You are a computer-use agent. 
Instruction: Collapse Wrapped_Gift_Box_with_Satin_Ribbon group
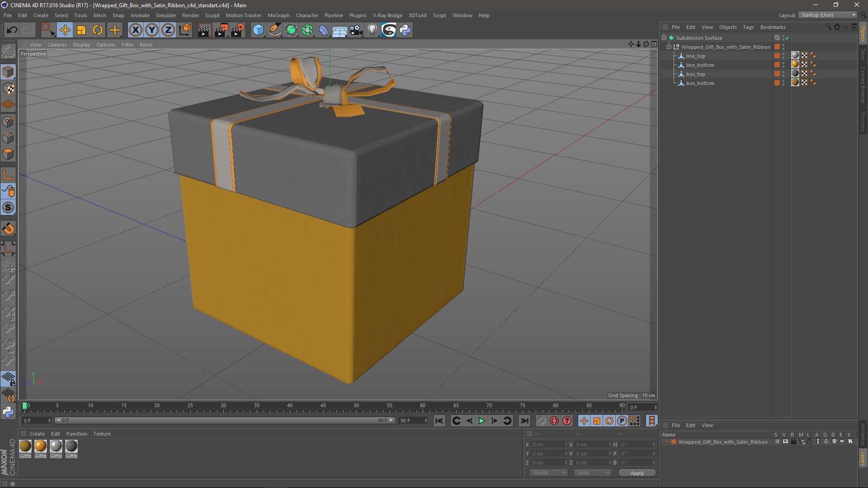point(669,47)
